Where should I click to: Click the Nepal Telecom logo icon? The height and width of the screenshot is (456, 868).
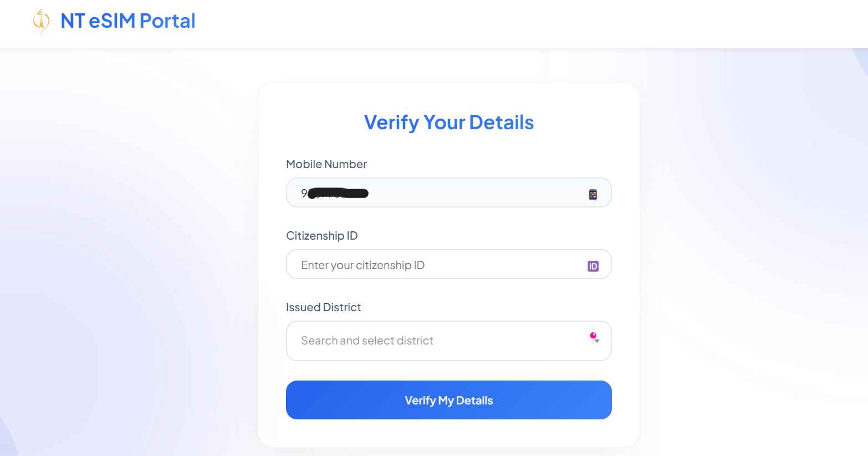click(41, 21)
